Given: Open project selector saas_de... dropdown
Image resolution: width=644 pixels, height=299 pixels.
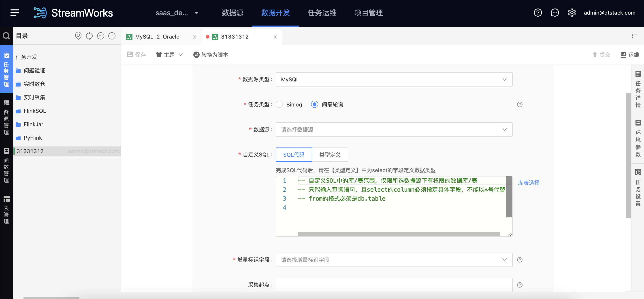Looking at the screenshot, I should (177, 13).
